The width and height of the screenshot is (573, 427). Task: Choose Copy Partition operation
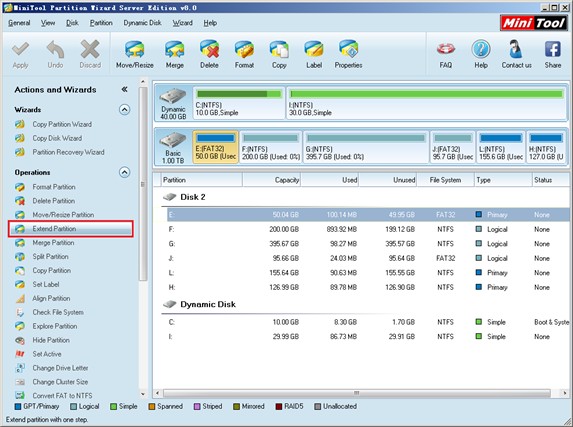pos(51,271)
